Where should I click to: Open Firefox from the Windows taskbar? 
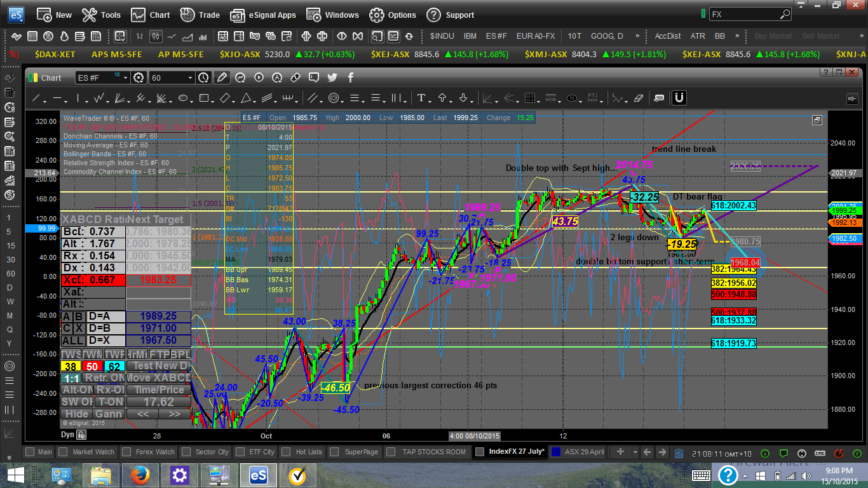(140, 475)
